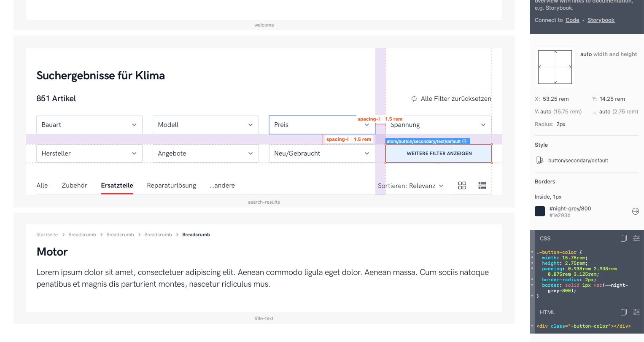Open HTML code settings sliders icon
The height and width of the screenshot is (342, 644).
tap(636, 312)
